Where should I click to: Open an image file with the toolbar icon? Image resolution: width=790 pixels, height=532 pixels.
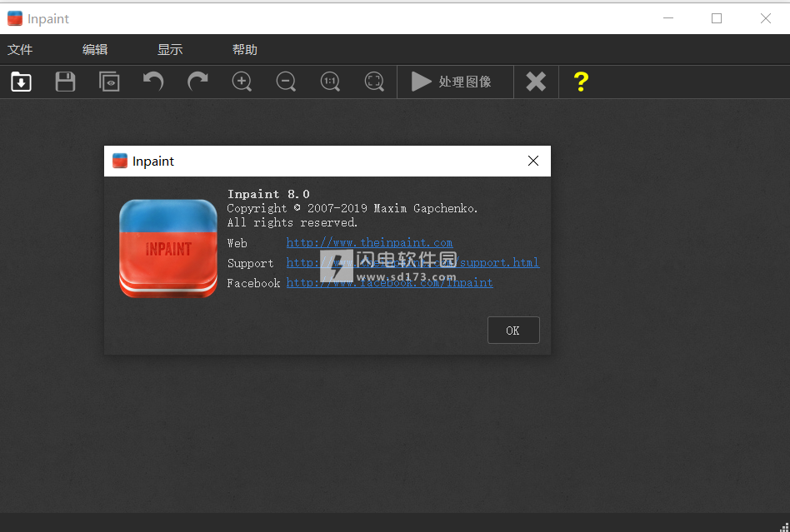tap(21, 82)
